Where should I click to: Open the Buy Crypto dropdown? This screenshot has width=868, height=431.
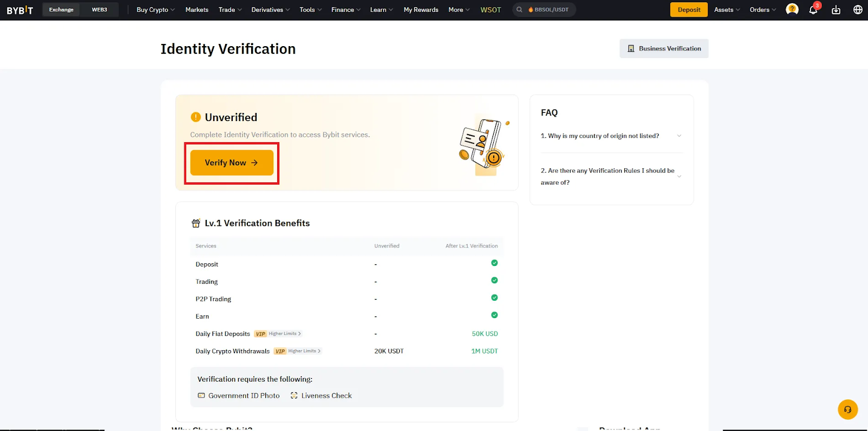[156, 10]
